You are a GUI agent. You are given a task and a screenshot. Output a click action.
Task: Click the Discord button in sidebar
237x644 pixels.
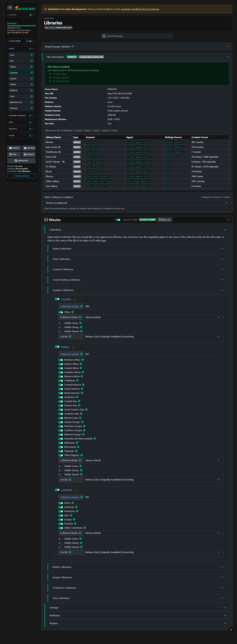pos(29,148)
